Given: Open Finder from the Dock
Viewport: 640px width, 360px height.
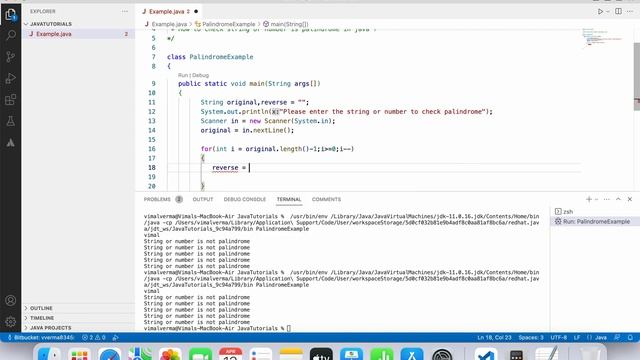Looking at the screenshot, I should tap(49, 354).
